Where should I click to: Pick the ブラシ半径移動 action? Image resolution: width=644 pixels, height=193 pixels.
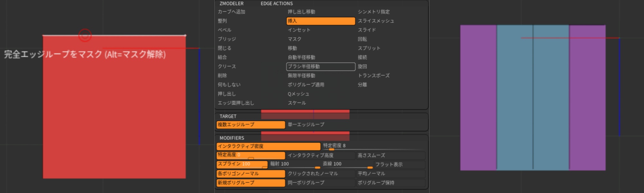(x=320, y=67)
